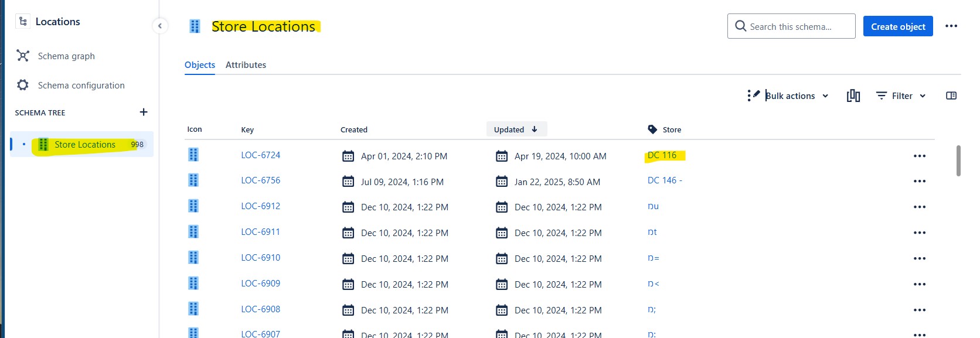Open object LOC-6756
The width and height of the screenshot is (980, 338).
[x=260, y=180]
